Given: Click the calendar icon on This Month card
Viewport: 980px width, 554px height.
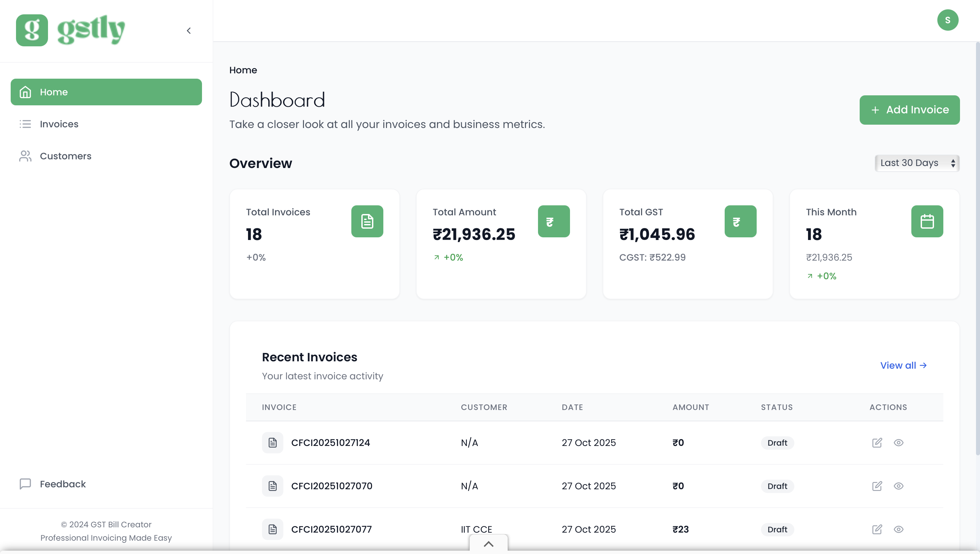Looking at the screenshot, I should (927, 221).
